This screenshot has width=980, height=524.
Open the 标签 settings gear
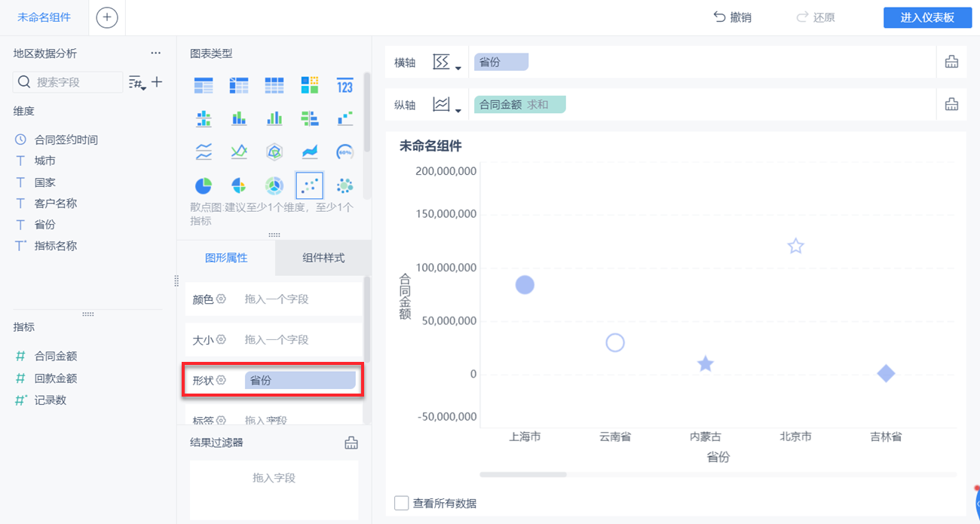221,420
